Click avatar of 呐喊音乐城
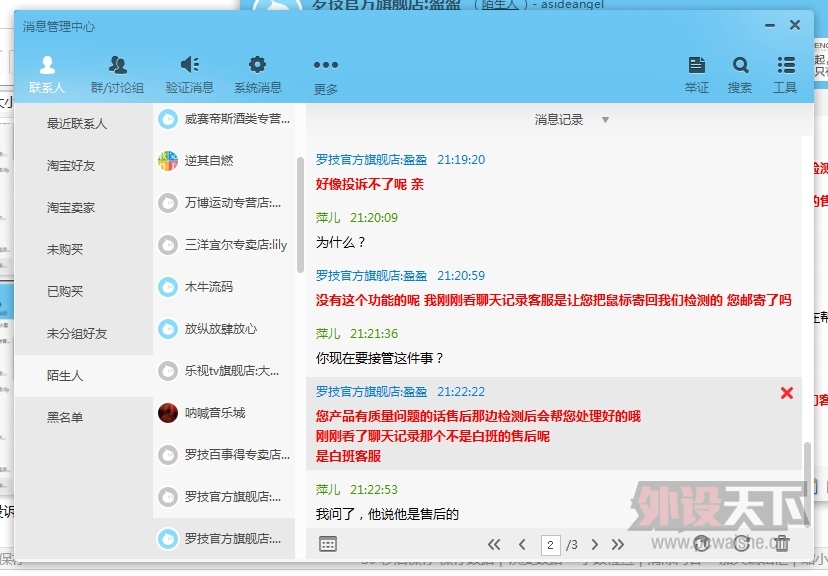 point(168,413)
